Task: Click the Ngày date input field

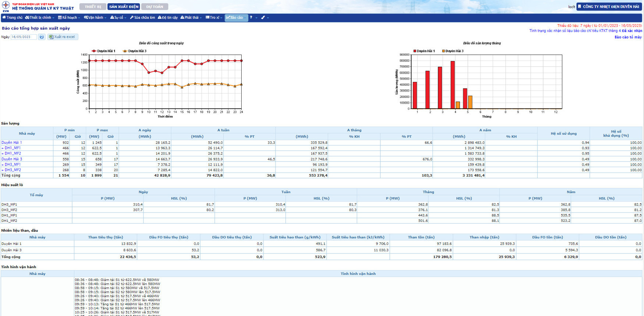Action: (x=23, y=37)
